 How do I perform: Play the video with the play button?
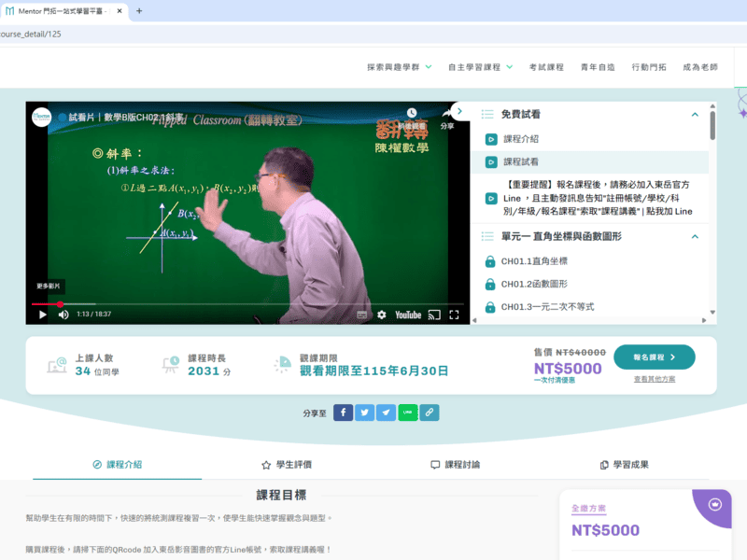(42, 315)
